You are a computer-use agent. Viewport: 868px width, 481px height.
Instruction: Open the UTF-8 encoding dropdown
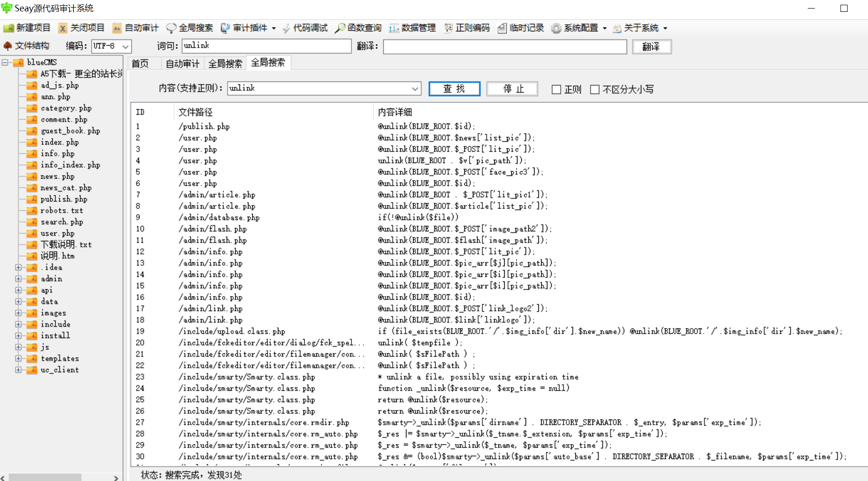(126, 46)
